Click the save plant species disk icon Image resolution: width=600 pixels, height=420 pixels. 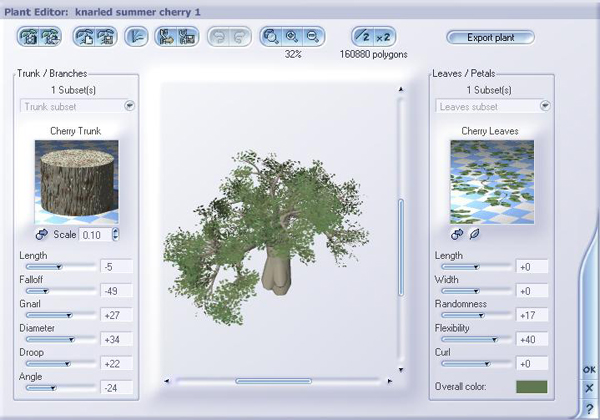pos(106,37)
